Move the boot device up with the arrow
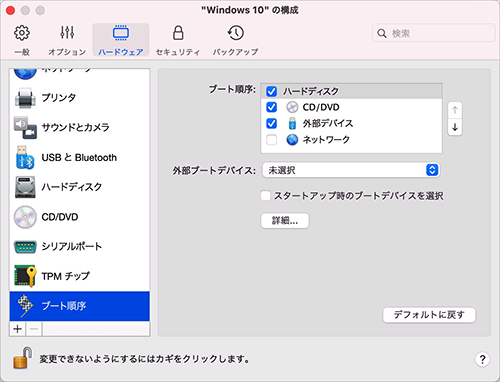Viewport: 500px width, 382px height. (455, 110)
